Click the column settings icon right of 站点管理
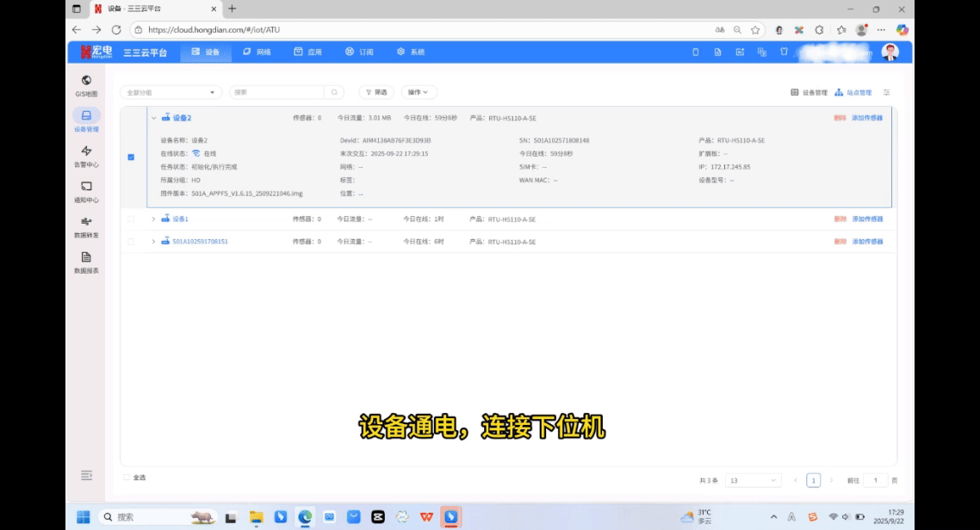 887,92
